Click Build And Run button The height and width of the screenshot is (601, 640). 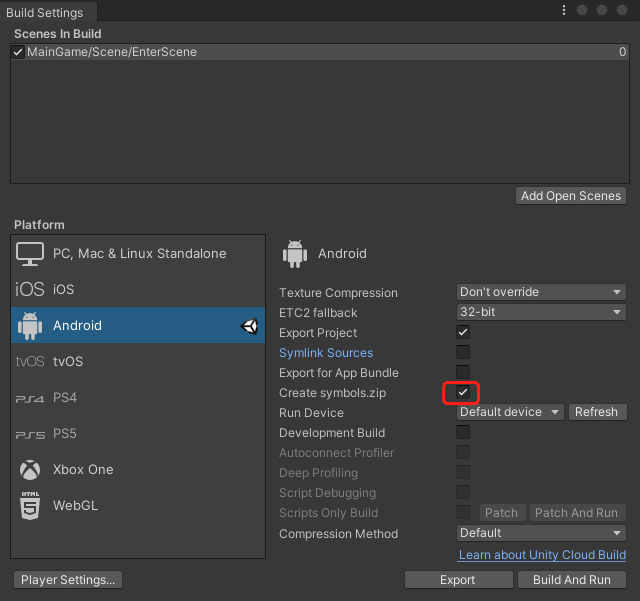572,580
